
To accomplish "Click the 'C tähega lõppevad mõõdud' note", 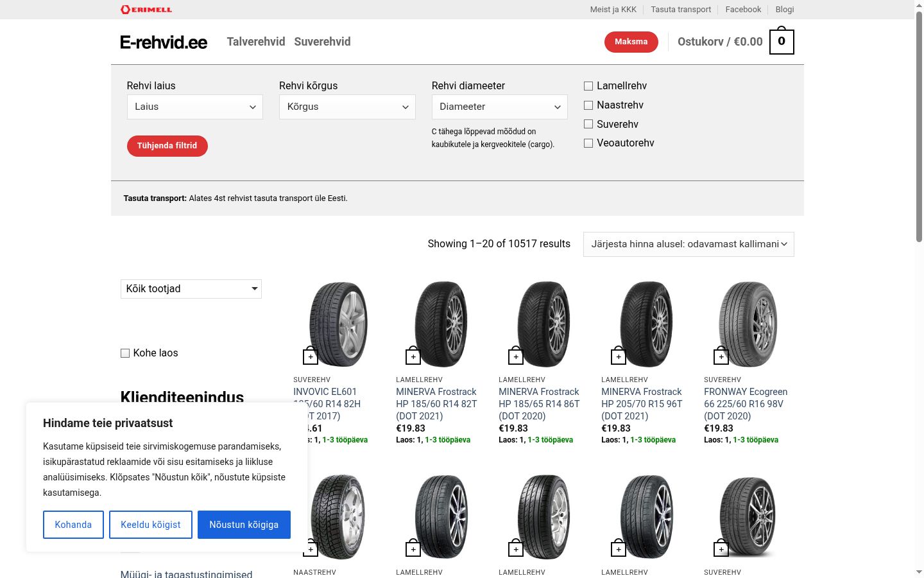I will point(493,138).
